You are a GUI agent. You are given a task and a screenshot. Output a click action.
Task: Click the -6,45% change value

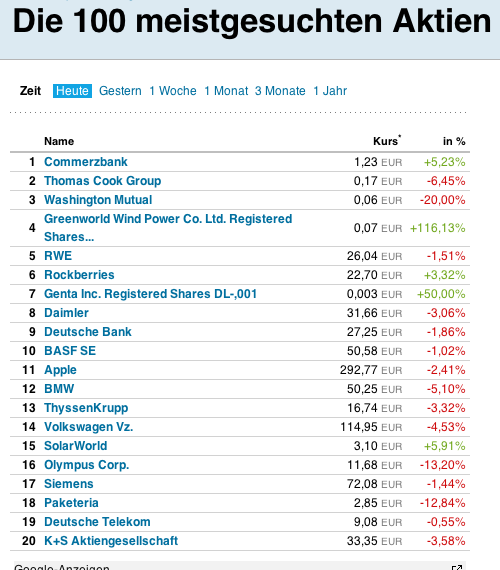(x=446, y=181)
